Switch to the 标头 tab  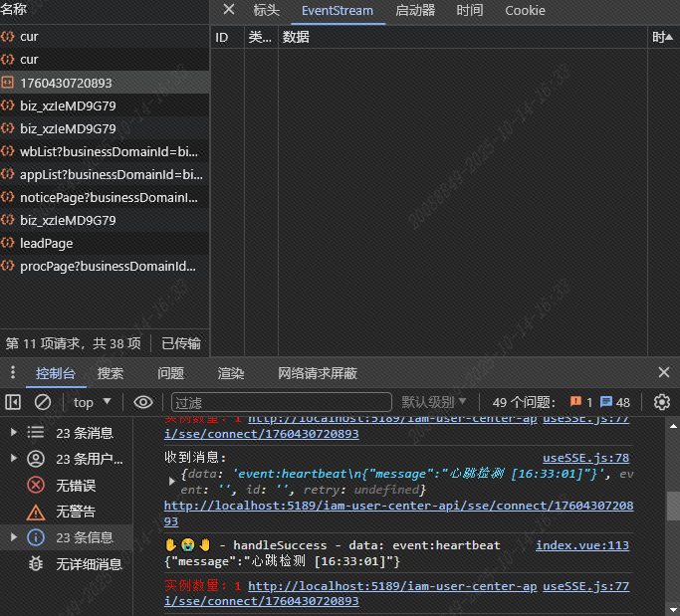tap(266, 10)
